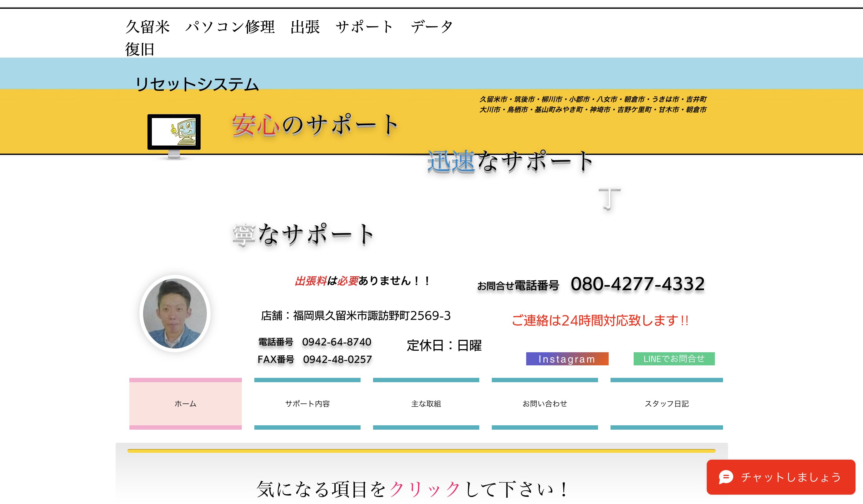Open the 主な取組 menu tab
The height and width of the screenshot is (504, 863).
click(426, 403)
